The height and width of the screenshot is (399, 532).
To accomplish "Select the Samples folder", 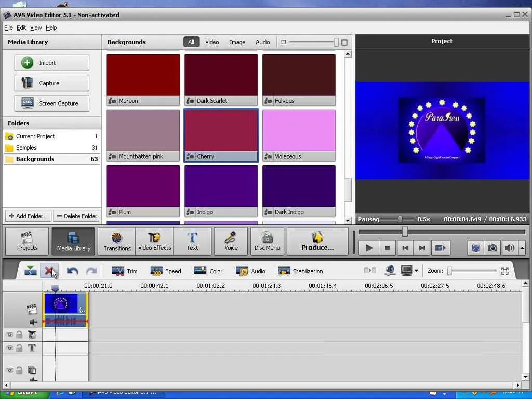I will (x=26, y=148).
